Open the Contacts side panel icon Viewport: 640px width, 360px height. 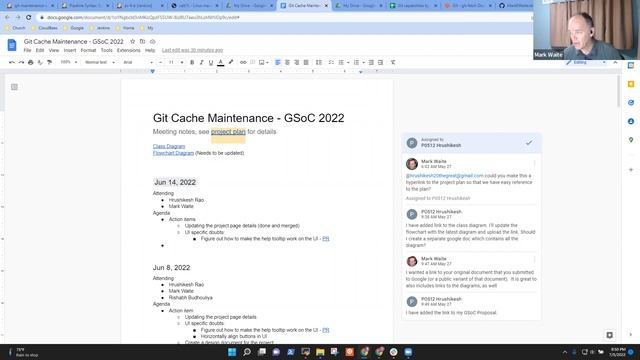click(631, 121)
